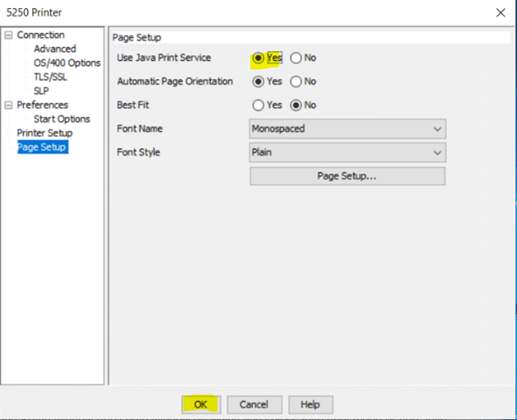
Task: Enable Yes for Automatic Page Orientation
Action: pos(259,82)
